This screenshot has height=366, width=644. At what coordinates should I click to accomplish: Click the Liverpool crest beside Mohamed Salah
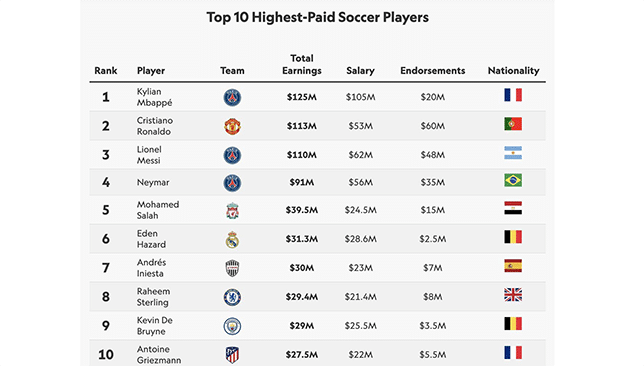click(232, 210)
